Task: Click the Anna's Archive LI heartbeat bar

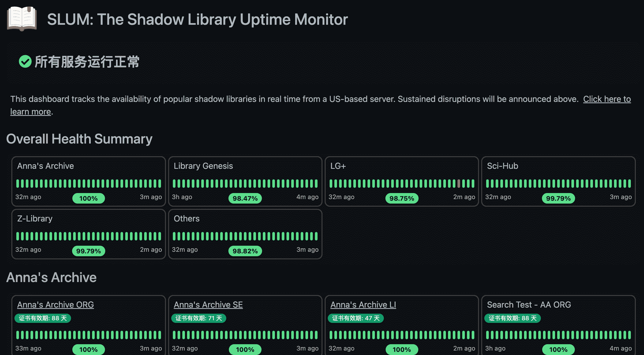Action: point(402,335)
